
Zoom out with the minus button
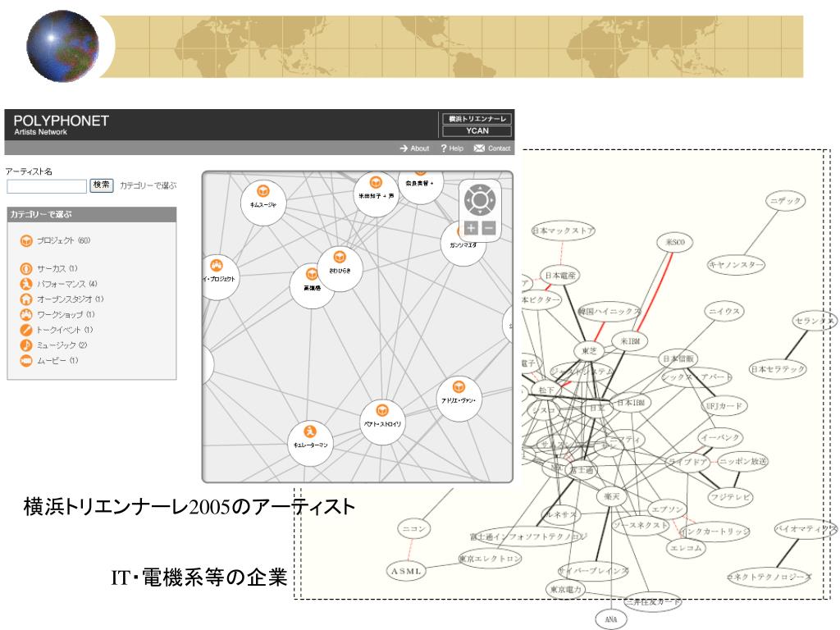[x=488, y=228]
